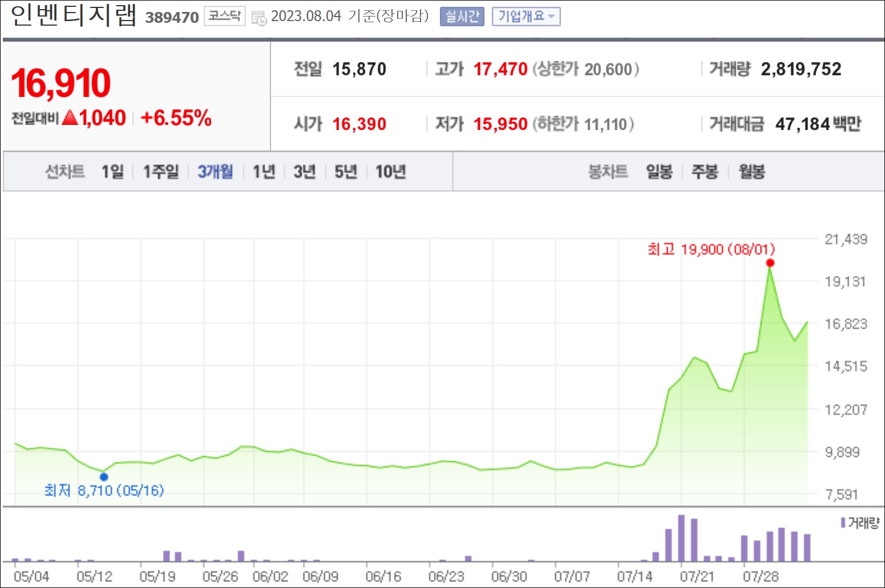The width and height of the screenshot is (885, 588).
Task: Select the 1일 line chart tab
Action: [x=112, y=172]
